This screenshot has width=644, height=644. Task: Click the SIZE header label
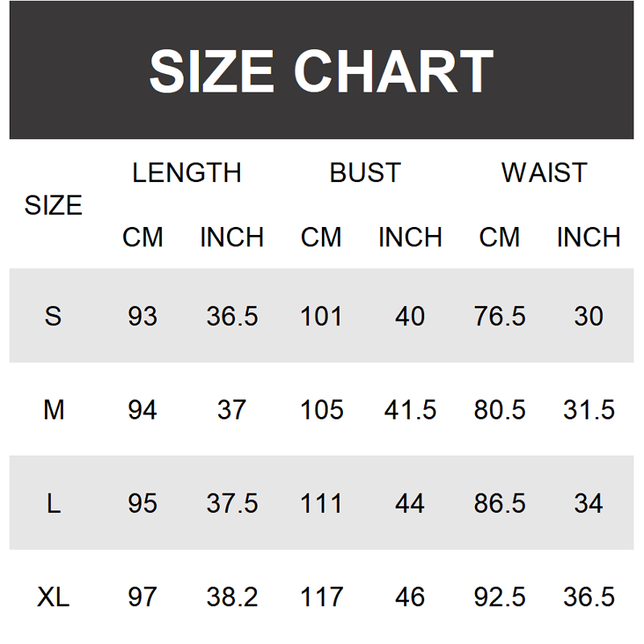pyautogui.click(x=53, y=206)
